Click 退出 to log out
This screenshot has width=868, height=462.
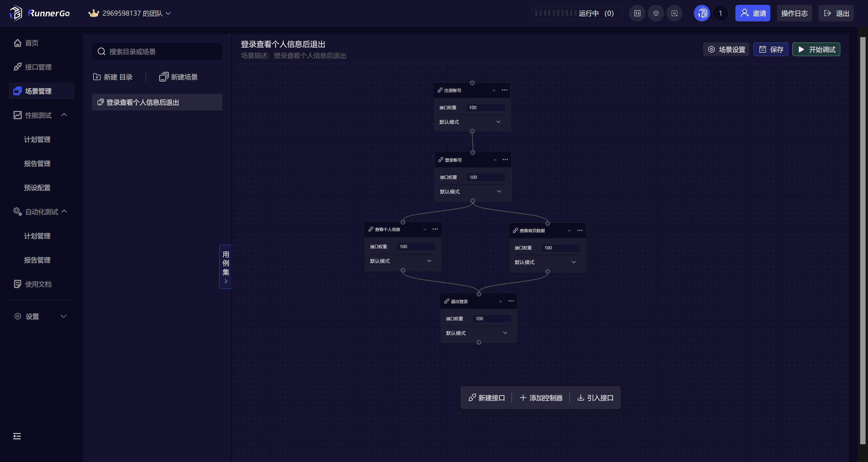click(836, 13)
